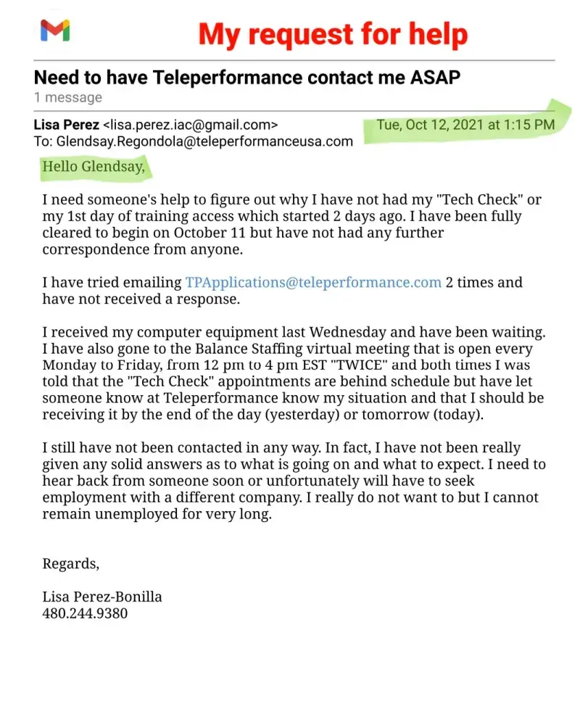This screenshot has height=725, width=588.
Task: Tap the phone number 480.244.9380
Action: coord(85,613)
